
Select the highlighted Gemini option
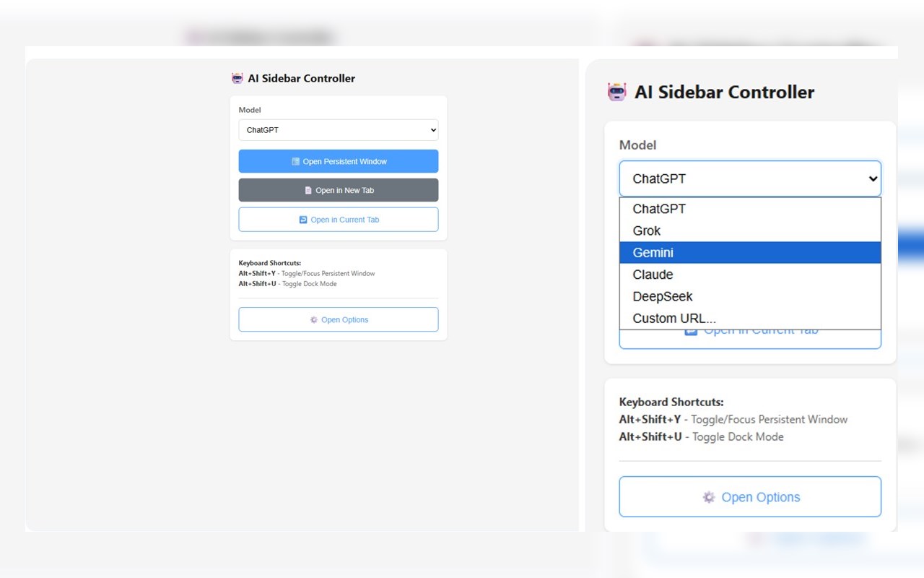click(x=653, y=253)
